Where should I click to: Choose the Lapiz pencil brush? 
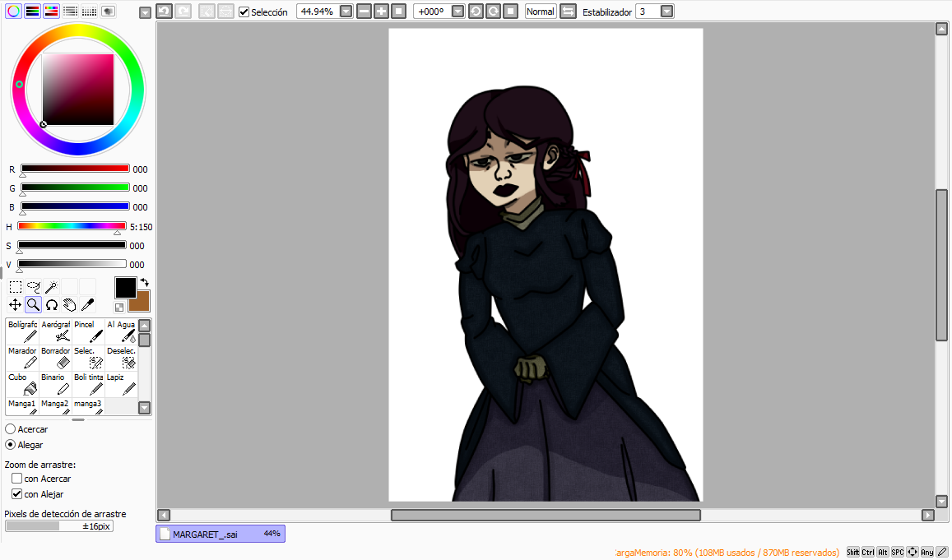pyautogui.click(x=121, y=384)
